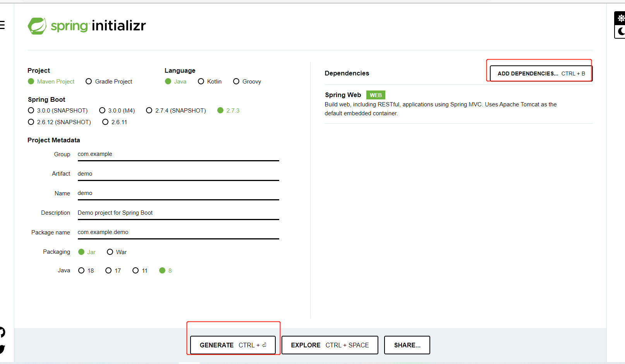Click the Generate button
The height and width of the screenshot is (364, 625).
[x=233, y=345]
